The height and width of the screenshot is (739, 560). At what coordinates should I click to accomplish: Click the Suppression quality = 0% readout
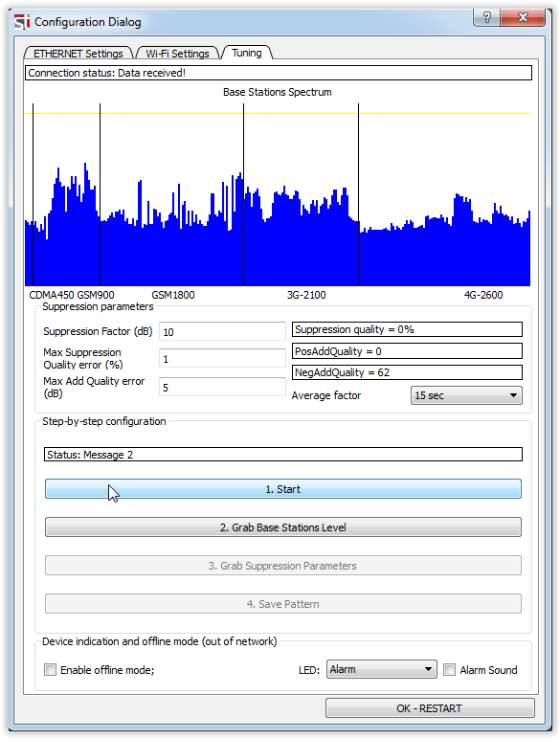(x=407, y=329)
